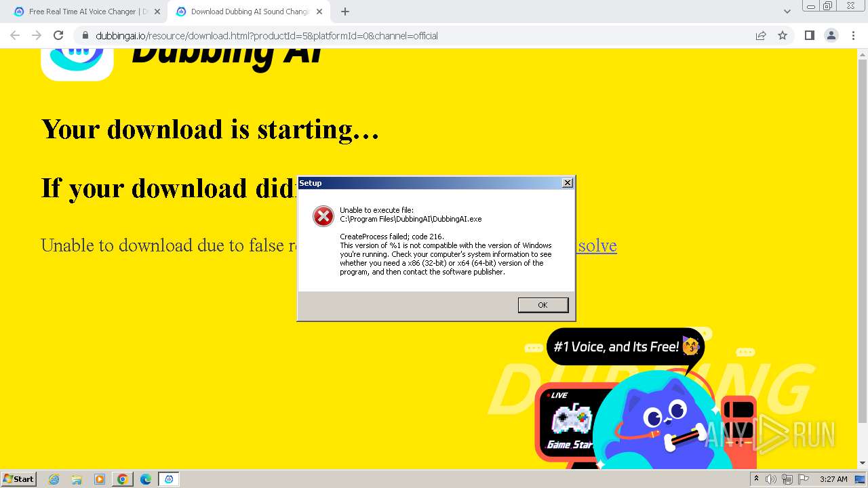Open File Explorer from taskbar
Screen dimensions: 868x488
(77, 479)
